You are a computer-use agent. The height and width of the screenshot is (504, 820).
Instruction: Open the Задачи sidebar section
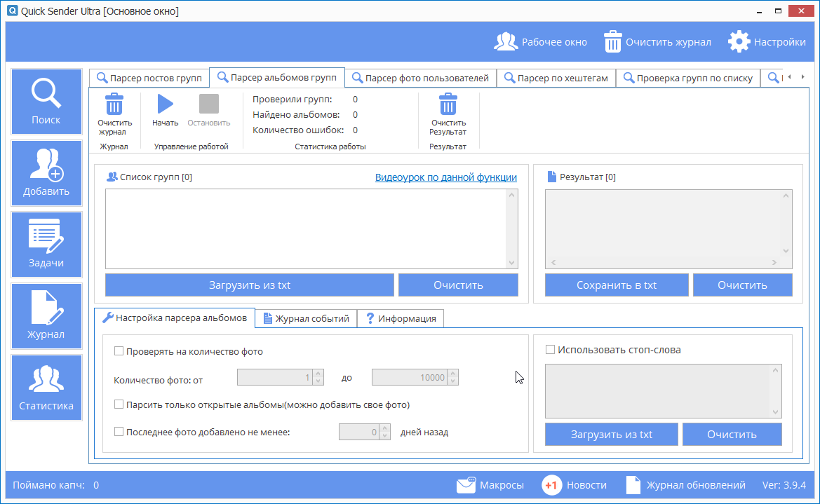pyautogui.click(x=46, y=245)
